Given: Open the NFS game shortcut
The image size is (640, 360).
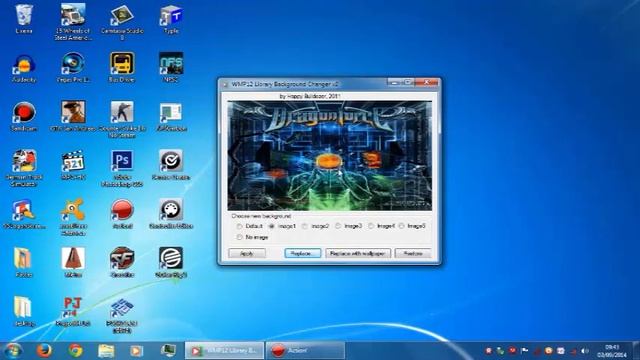Looking at the screenshot, I should coord(171,68).
